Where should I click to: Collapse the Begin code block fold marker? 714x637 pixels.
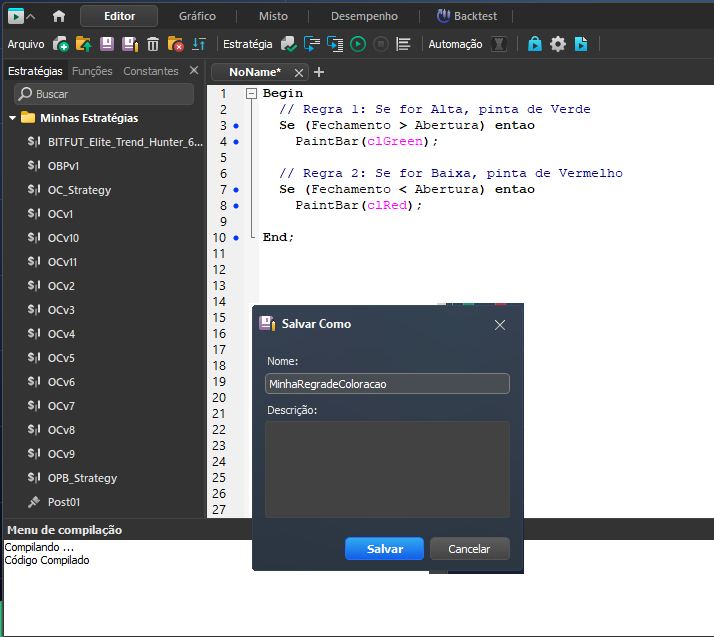click(x=250, y=94)
